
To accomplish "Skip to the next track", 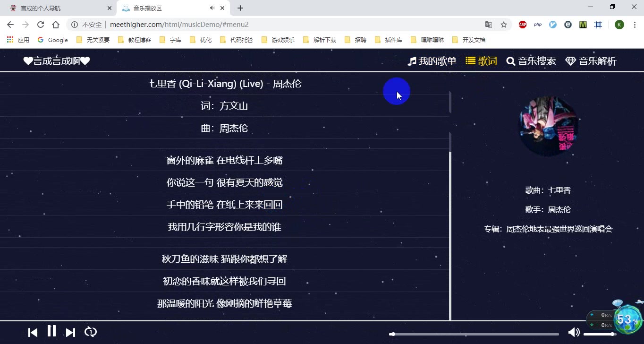I will [70, 332].
